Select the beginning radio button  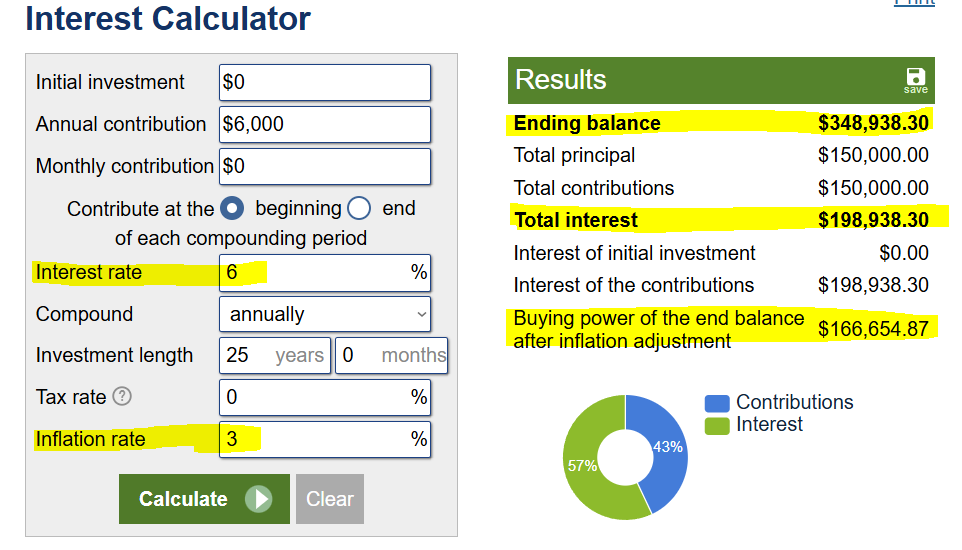(x=232, y=208)
